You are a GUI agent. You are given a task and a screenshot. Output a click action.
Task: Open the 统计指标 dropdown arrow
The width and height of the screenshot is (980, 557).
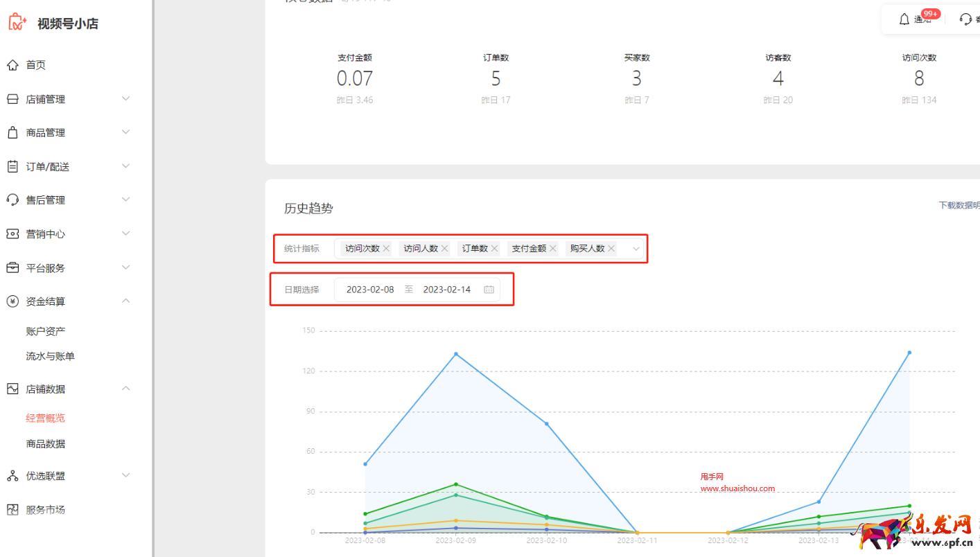636,249
